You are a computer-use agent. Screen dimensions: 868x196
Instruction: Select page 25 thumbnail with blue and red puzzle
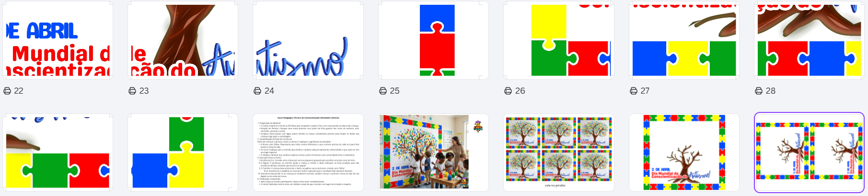point(433,40)
